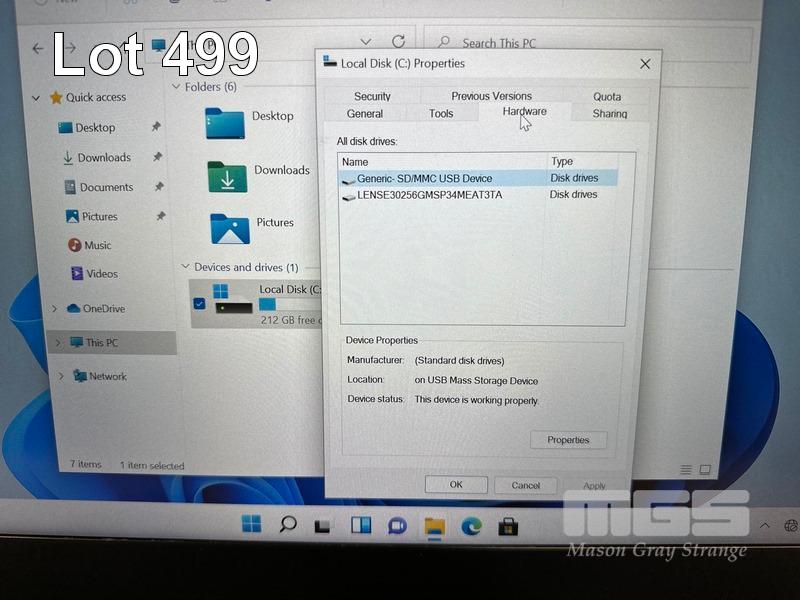Toggle the Local Disk (C:) checkbox
Viewport: 800px width, 600px height.
(199, 303)
